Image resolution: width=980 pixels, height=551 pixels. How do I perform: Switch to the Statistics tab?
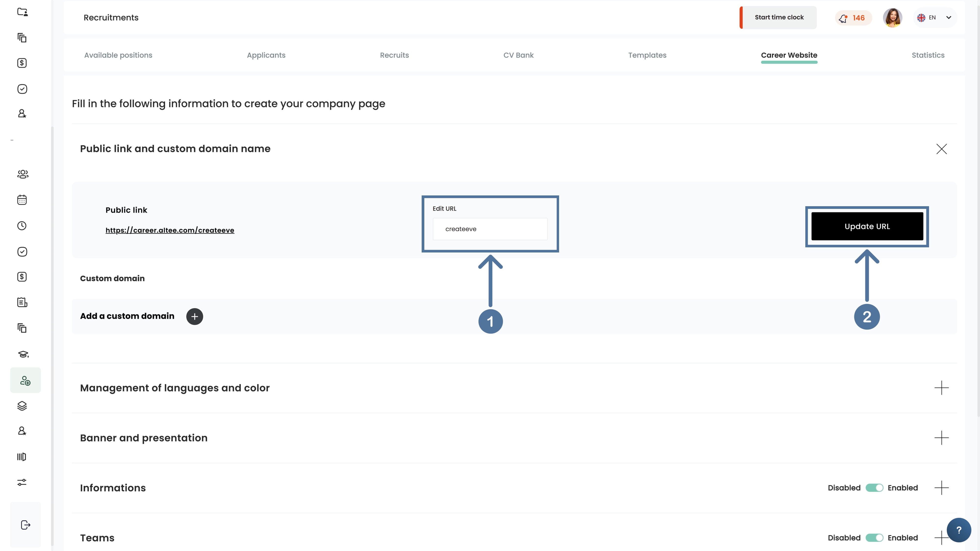point(928,55)
